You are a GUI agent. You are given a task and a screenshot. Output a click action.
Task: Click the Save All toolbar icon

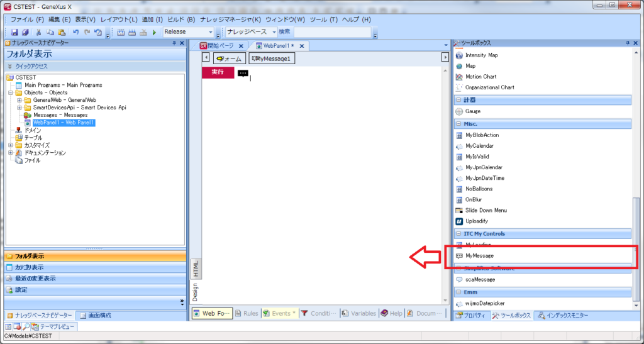25,32
